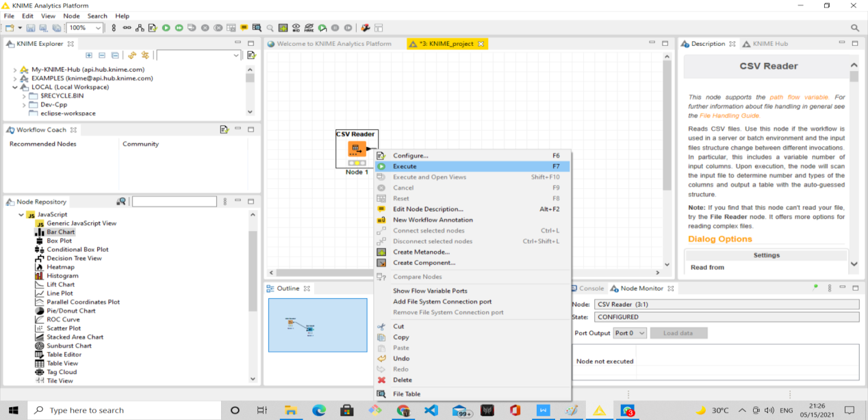Click the Node Repository fuzzy search icon

[x=121, y=202]
